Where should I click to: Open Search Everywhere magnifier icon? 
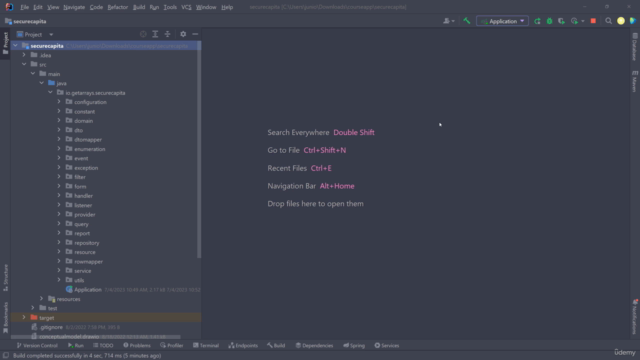point(608,21)
